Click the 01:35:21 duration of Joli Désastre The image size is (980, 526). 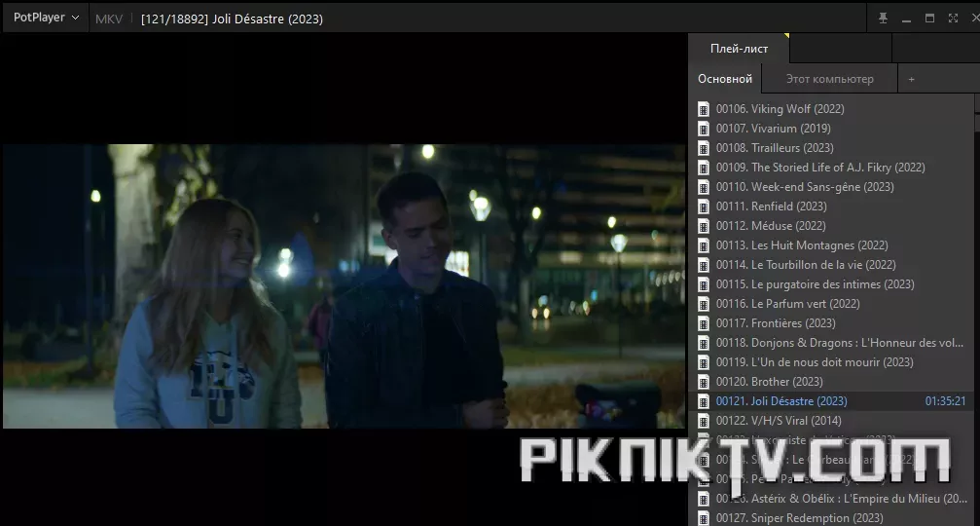(945, 401)
